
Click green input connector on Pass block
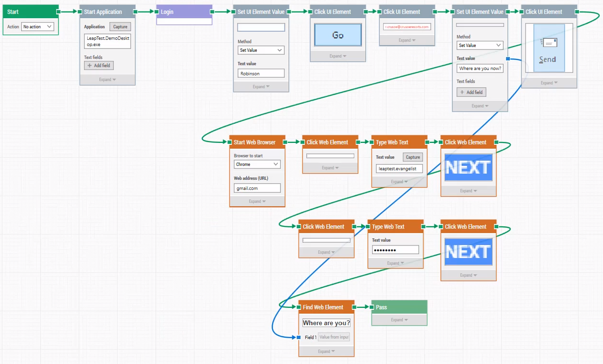tap(372, 307)
